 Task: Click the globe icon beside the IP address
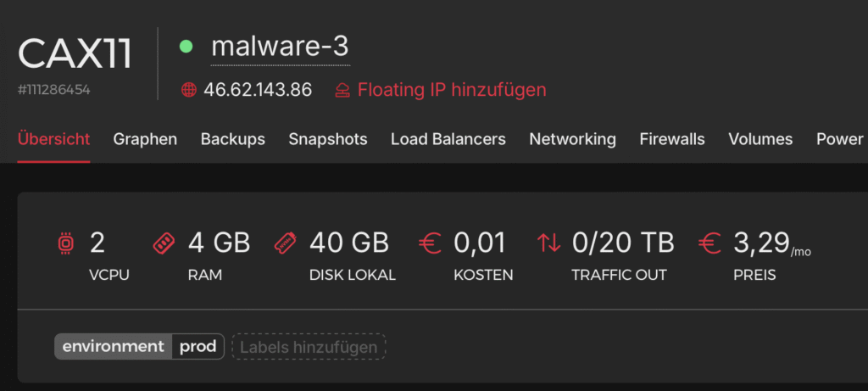[x=189, y=90]
